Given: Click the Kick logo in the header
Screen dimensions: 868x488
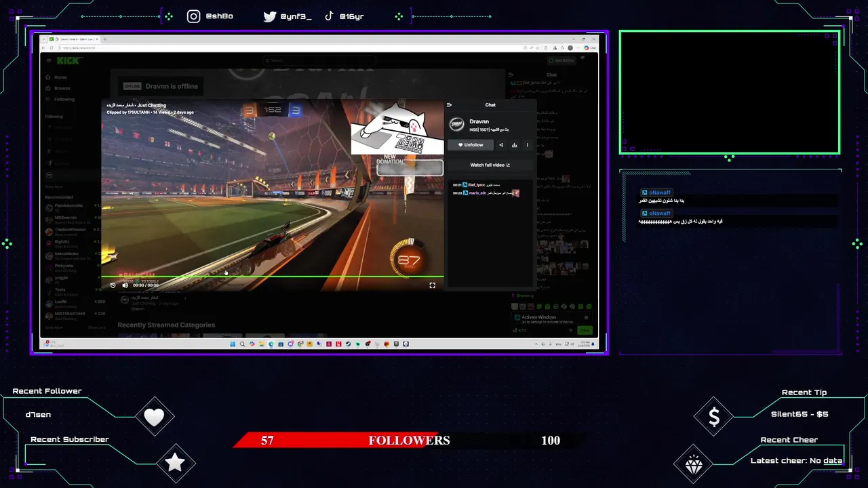Looking at the screenshot, I should (68, 60).
